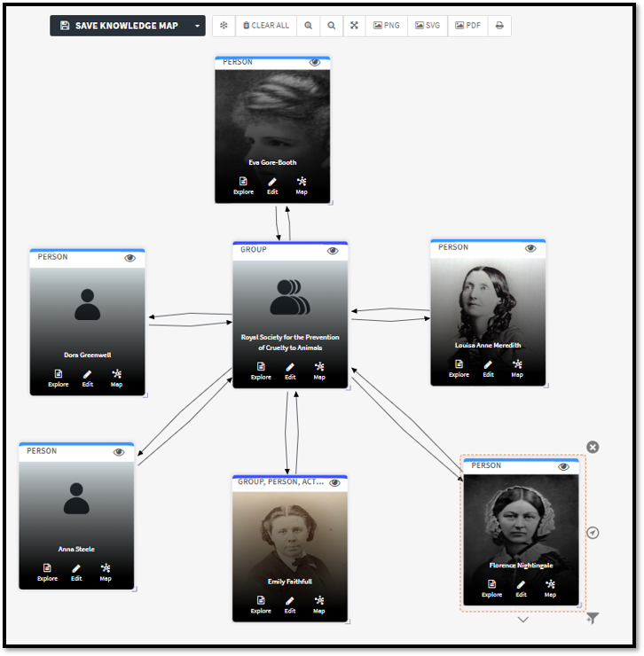Click the compass arrow beside Florence Nightingale
This screenshot has width=644, height=656.
(593, 533)
